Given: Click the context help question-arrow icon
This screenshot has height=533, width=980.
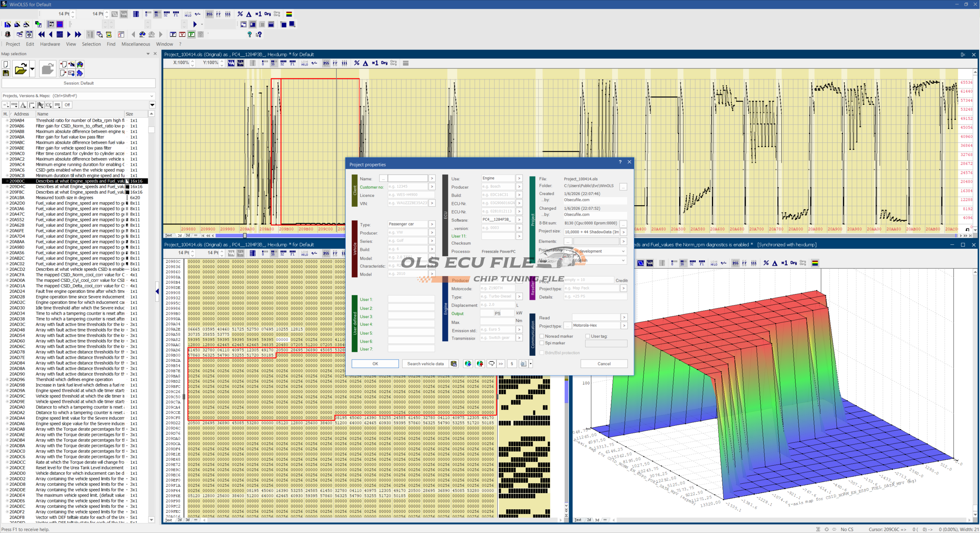Looking at the screenshot, I should click(x=259, y=34).
